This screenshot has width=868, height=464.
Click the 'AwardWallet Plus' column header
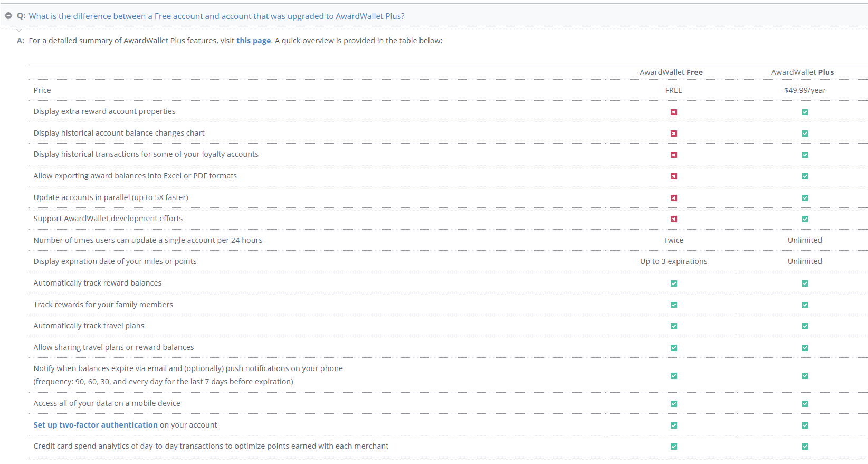(803, 72)
